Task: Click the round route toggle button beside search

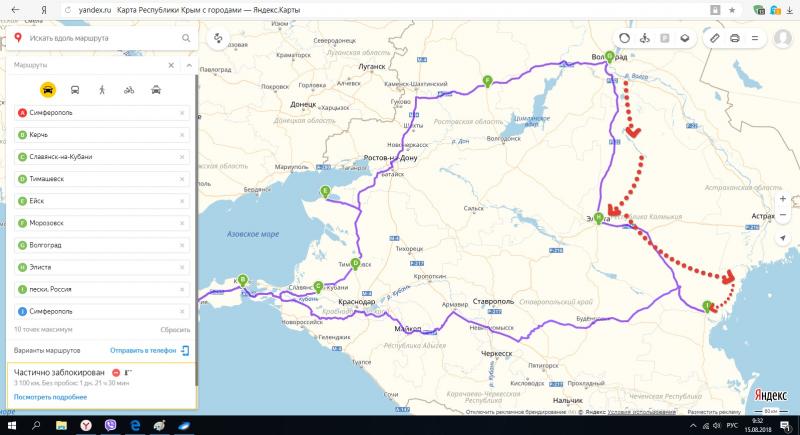Action: pyautogui.click(x=220, y=38)
